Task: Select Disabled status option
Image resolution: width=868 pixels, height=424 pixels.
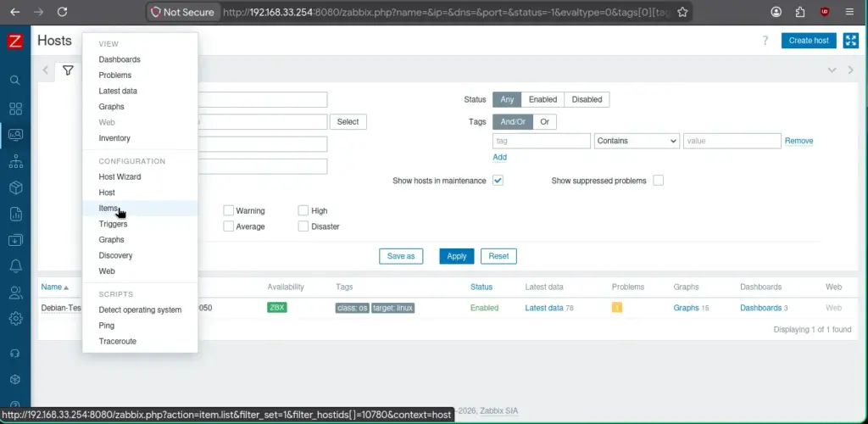Action: click(x=587, y=99)
